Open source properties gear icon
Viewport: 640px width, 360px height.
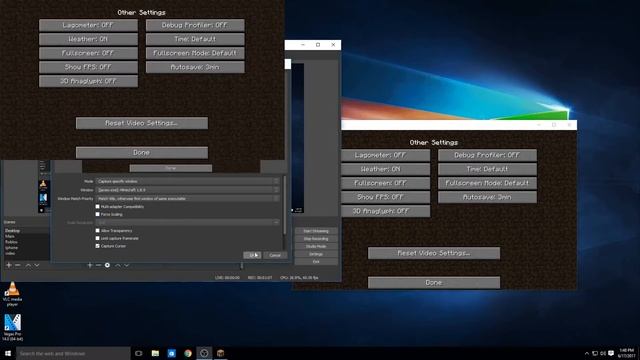click(x=107, y=265)
